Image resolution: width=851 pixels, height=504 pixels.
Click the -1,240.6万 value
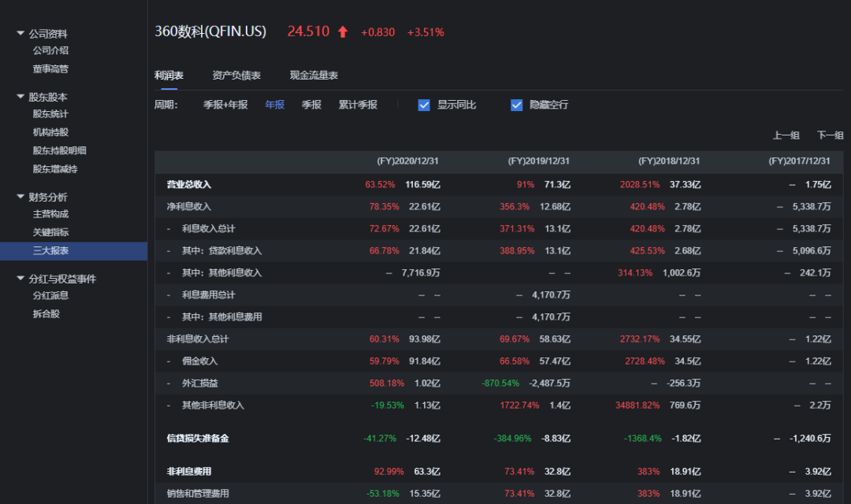[x=810, y=439]
